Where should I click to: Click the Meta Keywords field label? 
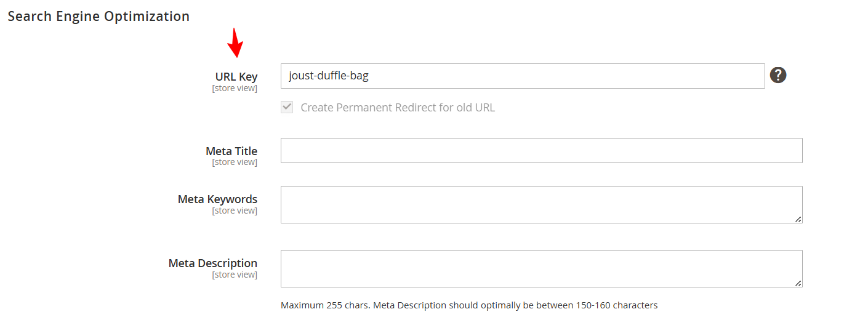tap(217, 199)
